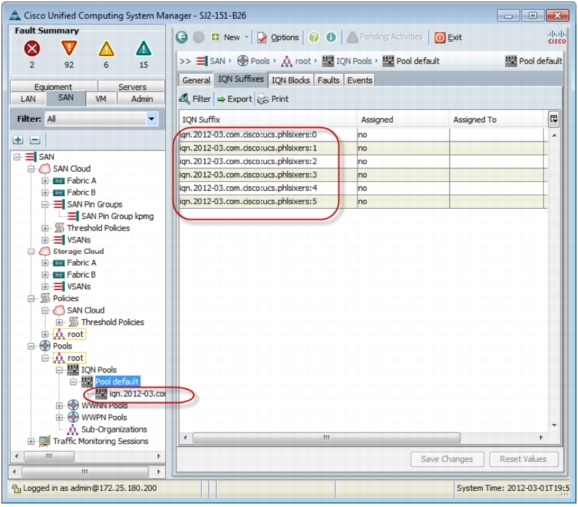The height and width of the screenshot is (507, 578).
Task: Open the green help question-mark icon
Action: click(x=314, y=37)
